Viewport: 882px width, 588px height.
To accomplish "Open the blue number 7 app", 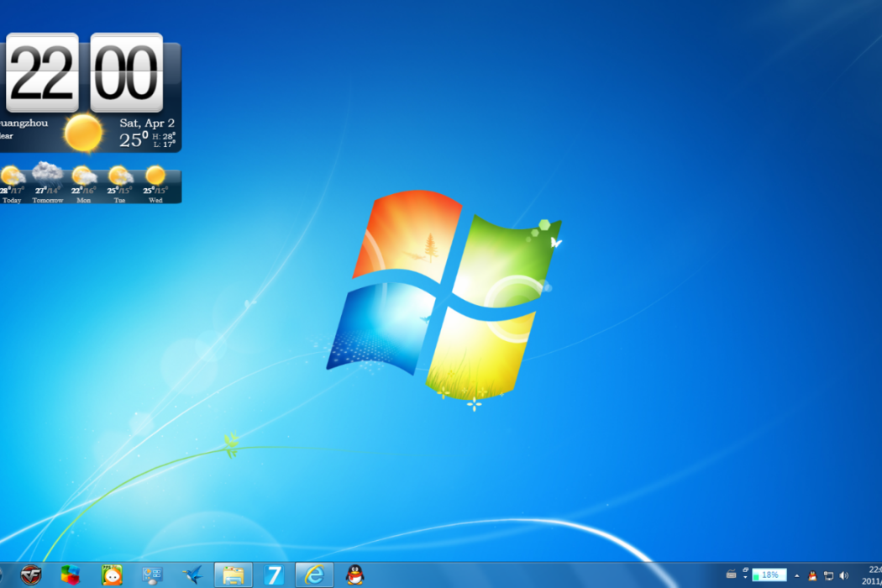I will coord(274,575).
